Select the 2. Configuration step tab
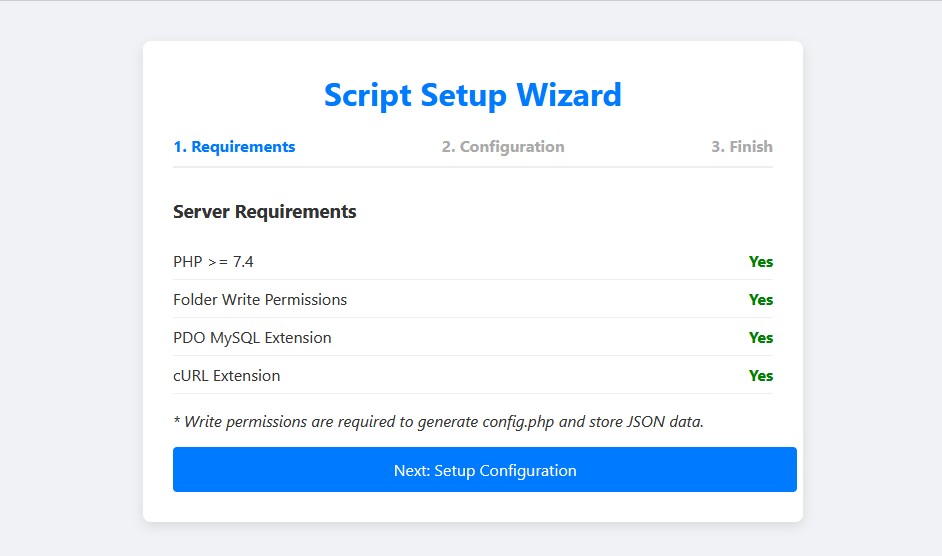Image resolution: width=942 pixels, height=556 pixels. pyautogui.click(x=503, y=147)
